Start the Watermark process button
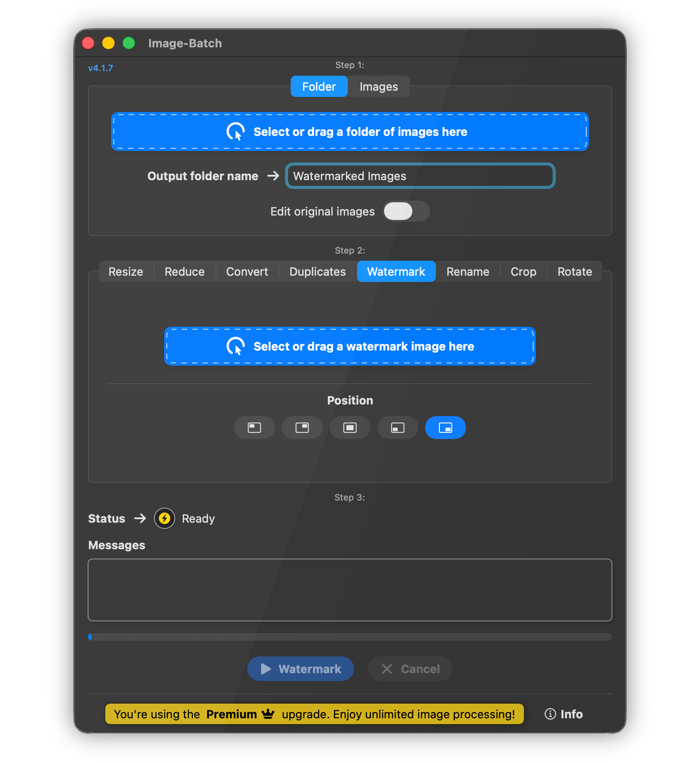The width and height of the screenshot is (700, 763). coord(300,669)
